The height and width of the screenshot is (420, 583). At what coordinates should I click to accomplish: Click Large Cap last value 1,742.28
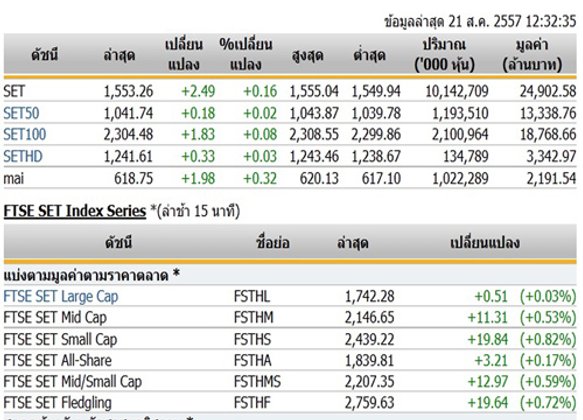(370, 297)
